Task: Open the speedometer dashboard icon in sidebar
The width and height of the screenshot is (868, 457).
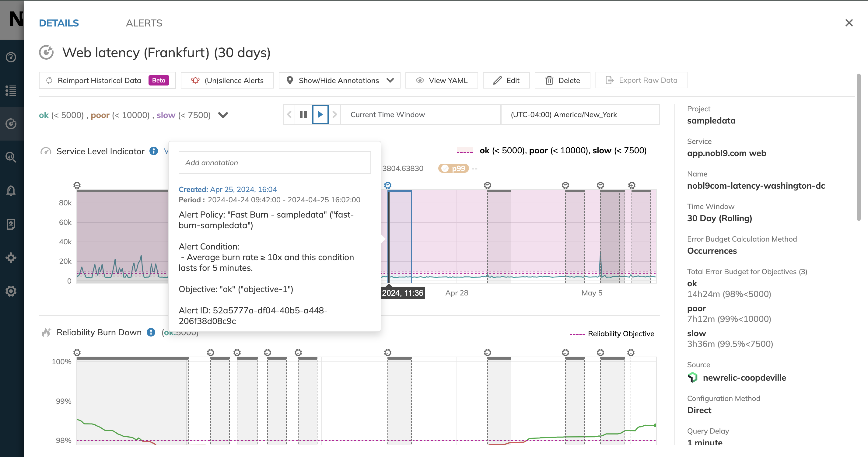Action: 11,57
